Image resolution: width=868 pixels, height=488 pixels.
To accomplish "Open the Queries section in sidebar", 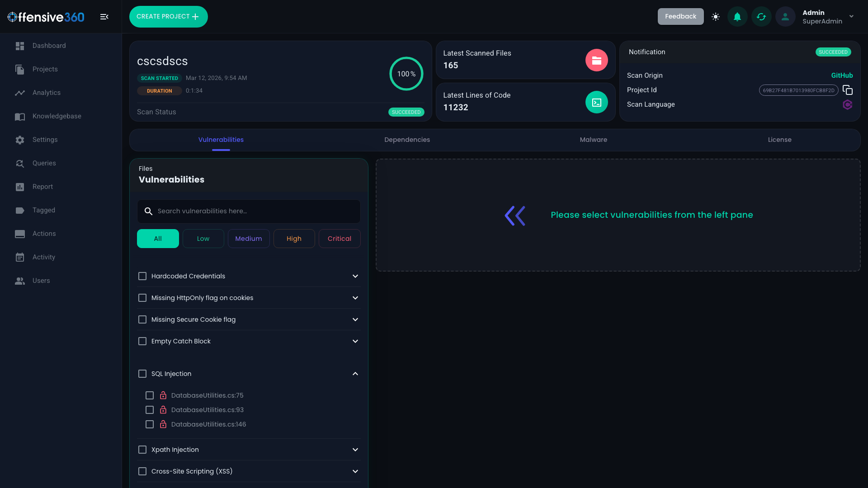I will (44, 163).
